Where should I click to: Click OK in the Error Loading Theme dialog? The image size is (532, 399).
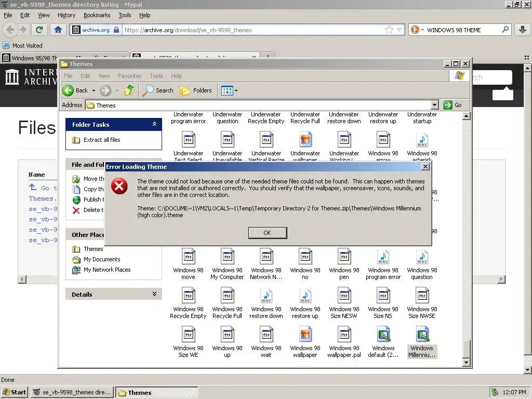pos(268,233)
